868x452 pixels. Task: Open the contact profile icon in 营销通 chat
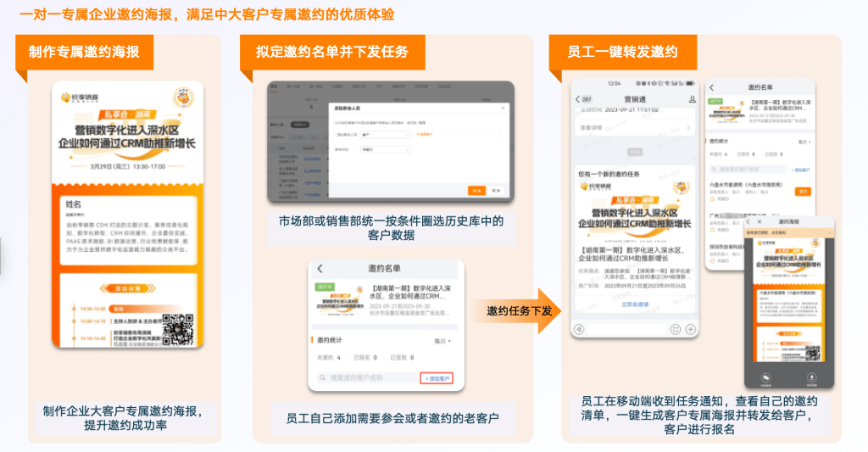point(692,100)
